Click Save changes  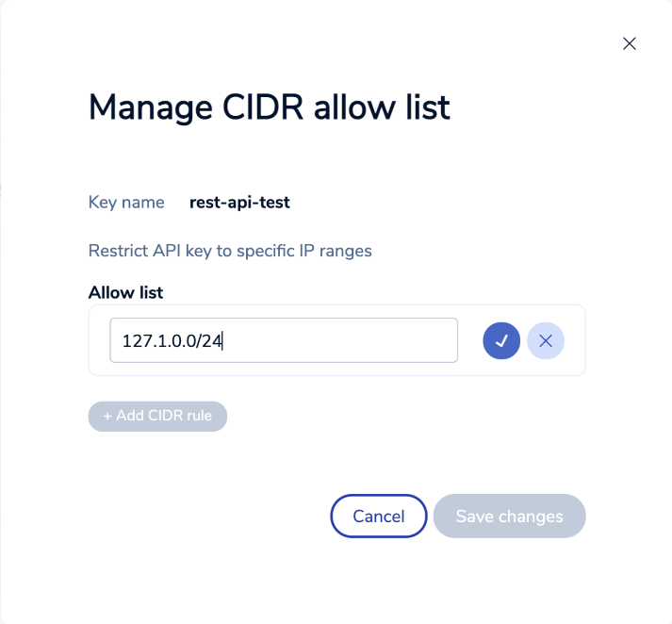click(509, 516)
